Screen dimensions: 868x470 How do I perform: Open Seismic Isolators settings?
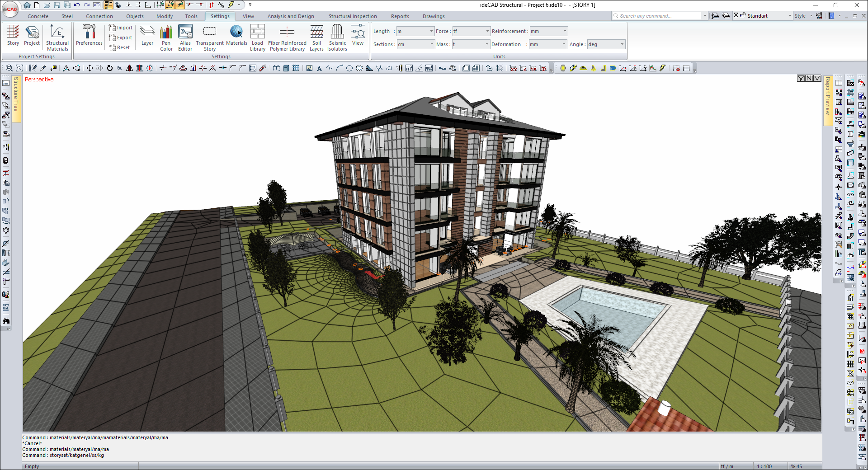[x=337, y=38]
